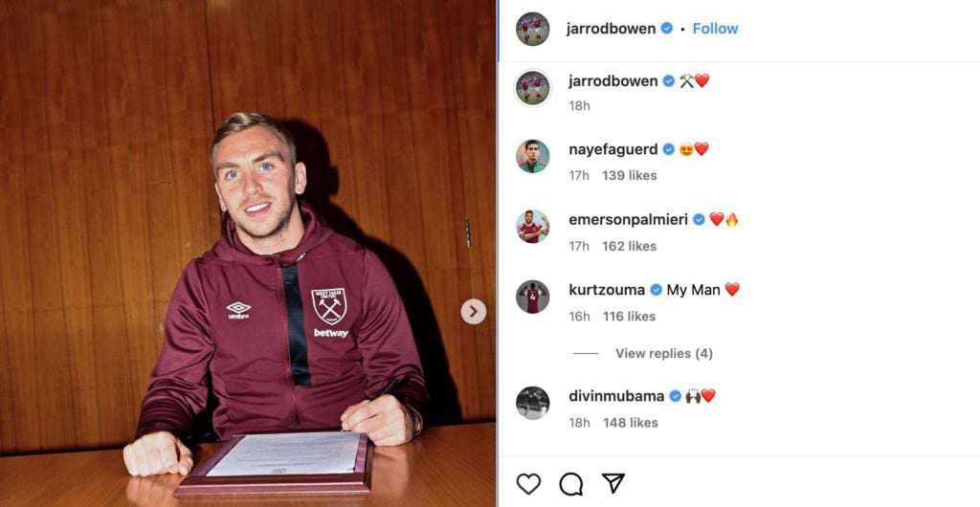
Task: Like the post with the heart icon
Action: [x=528, y=484]
